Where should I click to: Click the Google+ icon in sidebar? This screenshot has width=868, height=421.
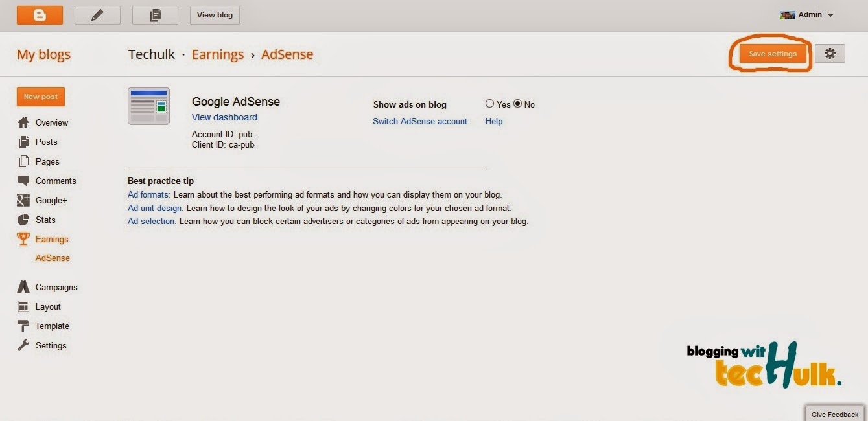click(23, 200)
